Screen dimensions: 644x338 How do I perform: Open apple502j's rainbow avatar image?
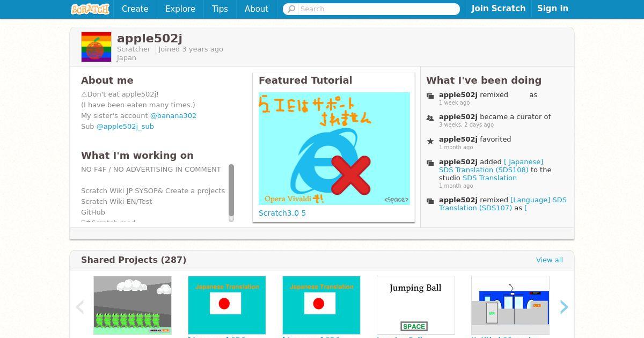96,47
